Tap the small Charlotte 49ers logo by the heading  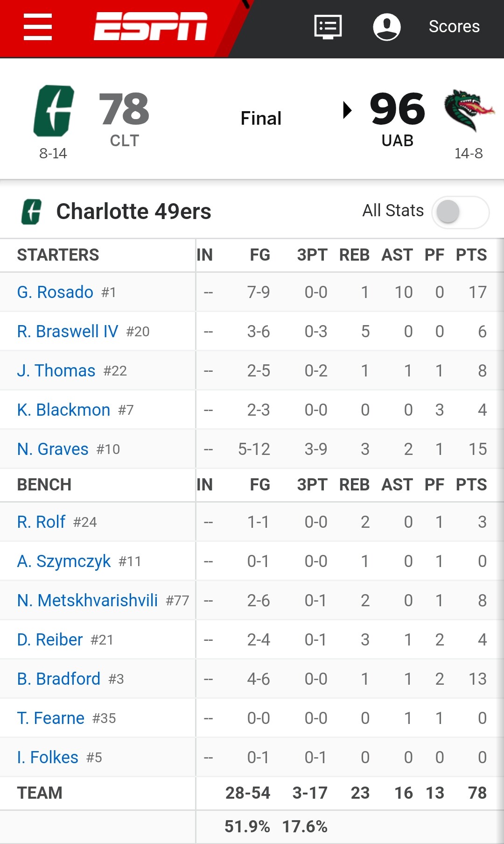point(32,212)
